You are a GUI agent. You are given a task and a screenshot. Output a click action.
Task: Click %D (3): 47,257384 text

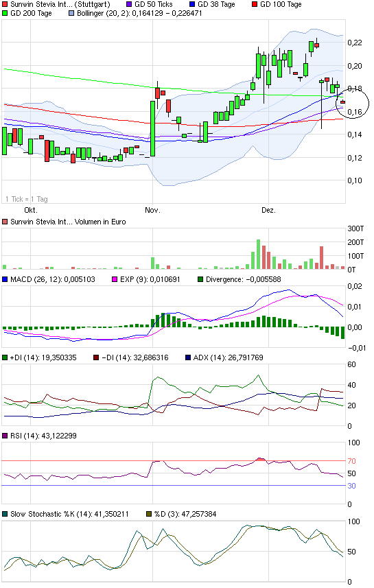point(185,514)
